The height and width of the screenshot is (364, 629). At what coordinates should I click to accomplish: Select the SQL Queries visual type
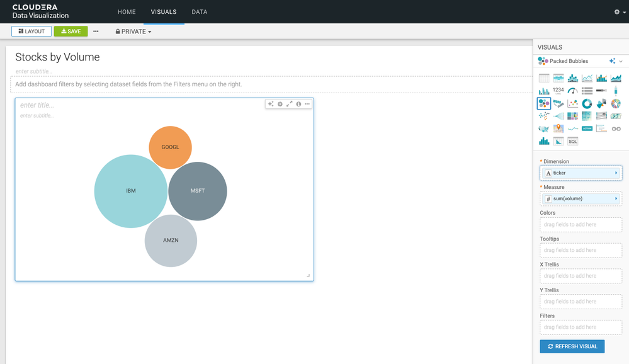coord(573,141)
